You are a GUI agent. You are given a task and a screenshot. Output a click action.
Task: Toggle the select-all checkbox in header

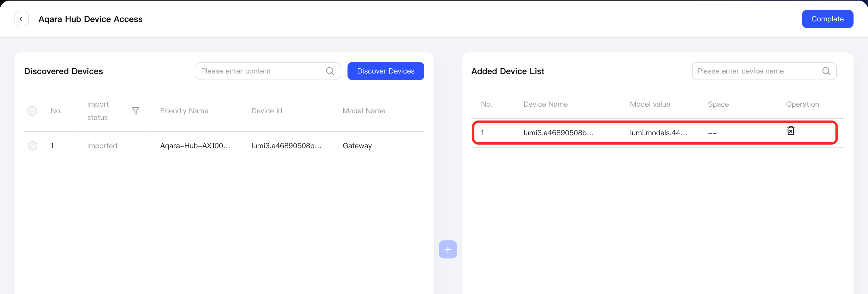[32, 111]
